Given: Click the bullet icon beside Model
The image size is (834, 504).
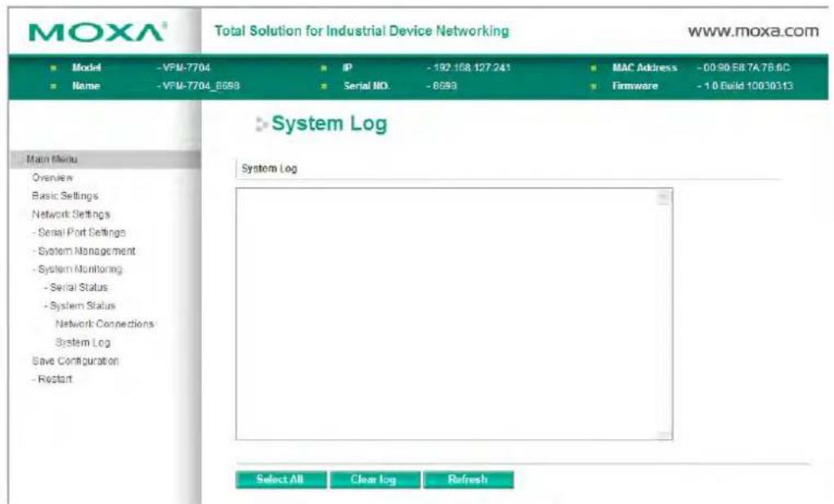Looking at the screenshot, I should pos(53,68).
